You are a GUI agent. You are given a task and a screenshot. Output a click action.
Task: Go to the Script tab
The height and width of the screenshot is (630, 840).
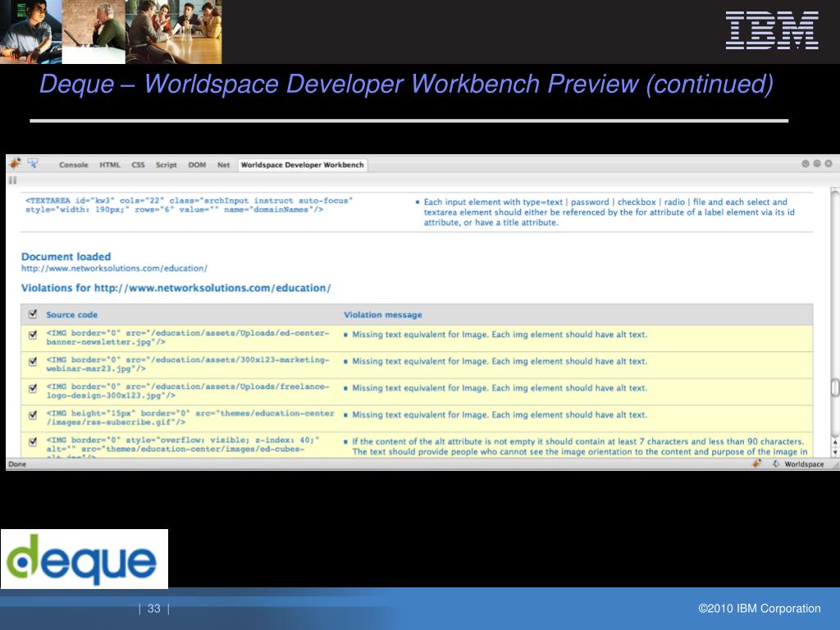(x=166, y=165)
